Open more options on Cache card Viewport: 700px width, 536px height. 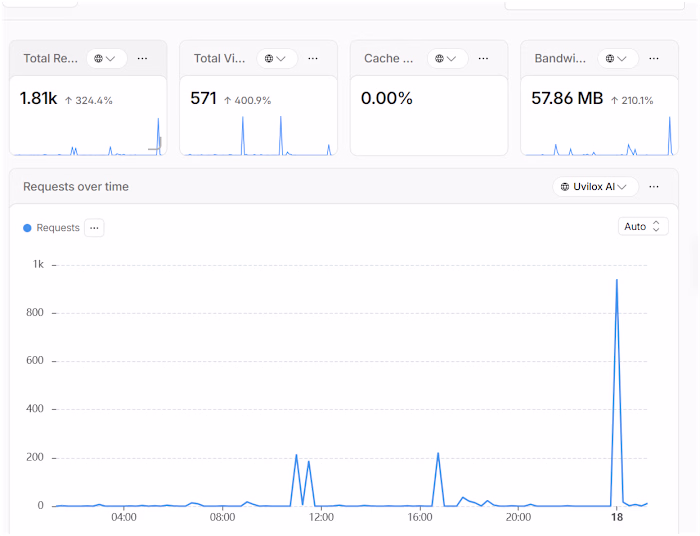tap(483, 58)
